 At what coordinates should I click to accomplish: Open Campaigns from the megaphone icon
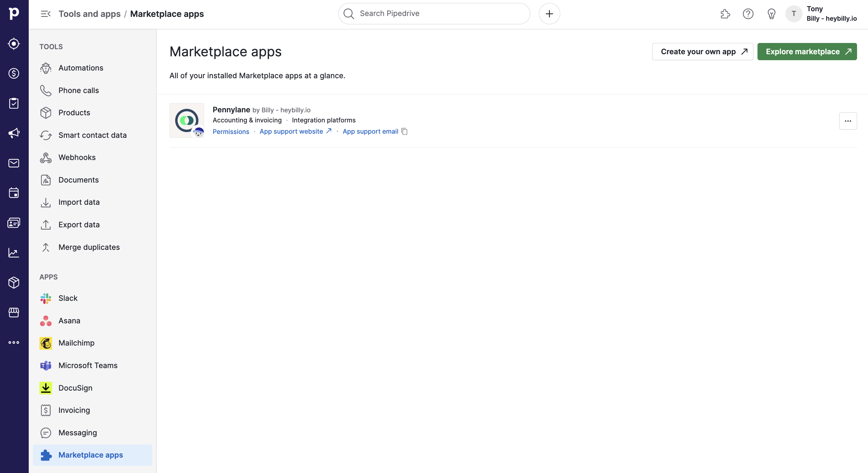coord(14,133)
